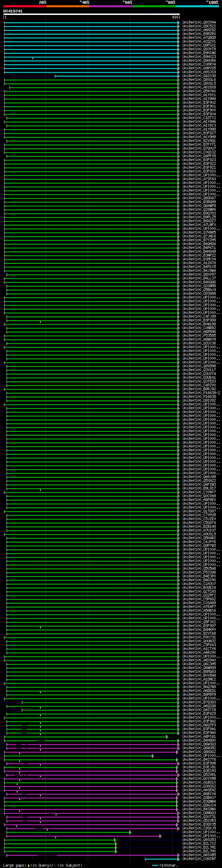Select hit UniRef100_Q9AXR6
222x868 pixels.
199,61
